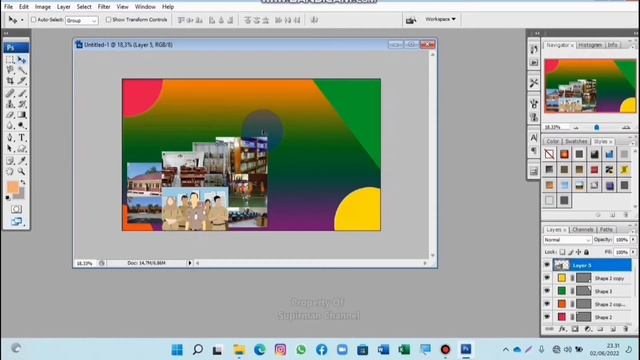Switch to Channels tab

(582, 229)
